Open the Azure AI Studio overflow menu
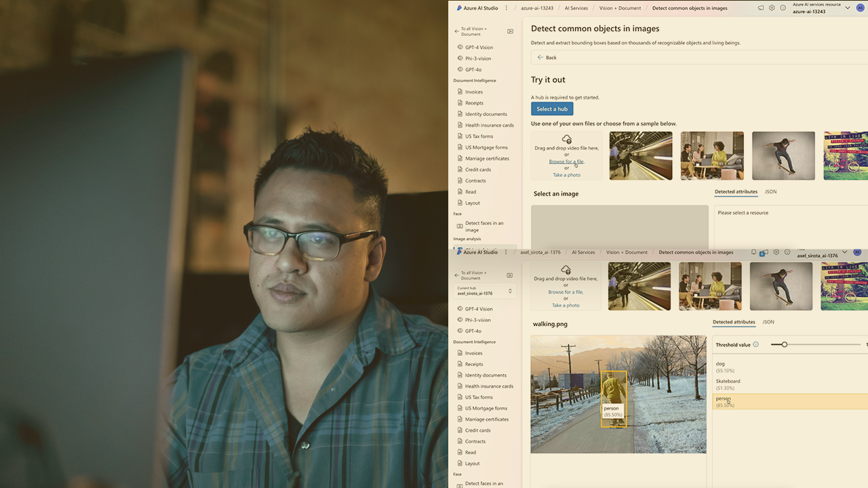The image size is (868, 488). tap(506, 7)
